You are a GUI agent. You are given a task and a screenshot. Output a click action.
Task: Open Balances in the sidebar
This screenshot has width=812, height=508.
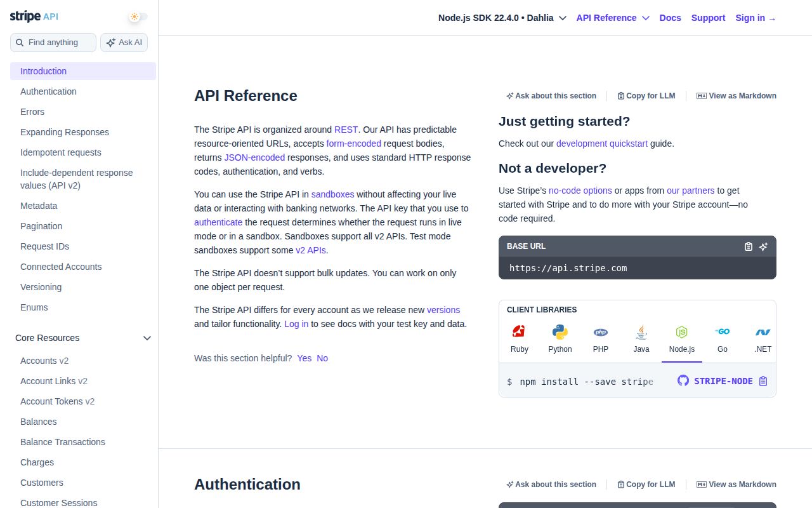39,422
